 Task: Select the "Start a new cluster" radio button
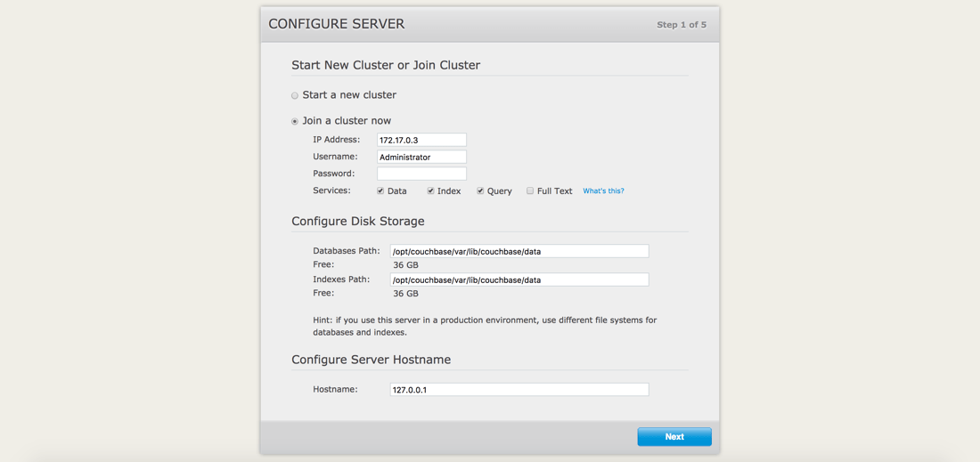295,95
